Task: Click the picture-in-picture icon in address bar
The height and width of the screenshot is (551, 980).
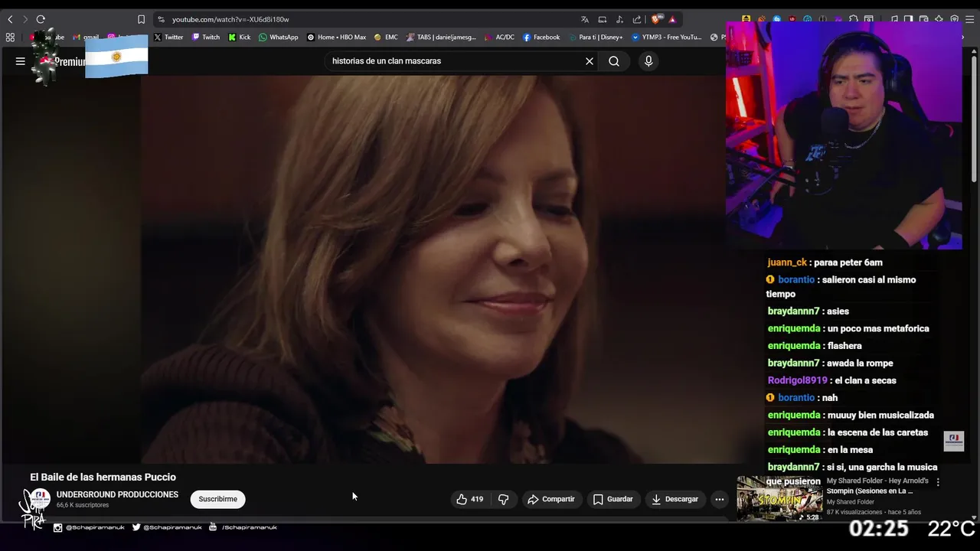Action: point(602,19)
